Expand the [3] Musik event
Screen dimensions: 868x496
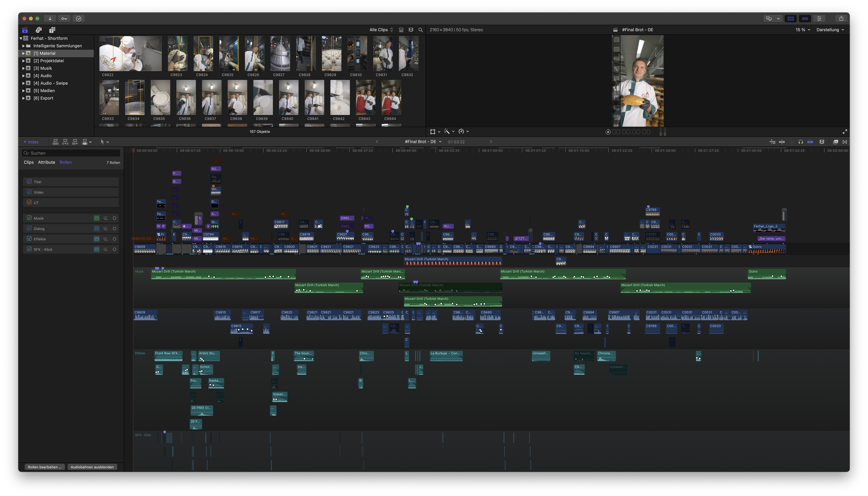[23, 68]
